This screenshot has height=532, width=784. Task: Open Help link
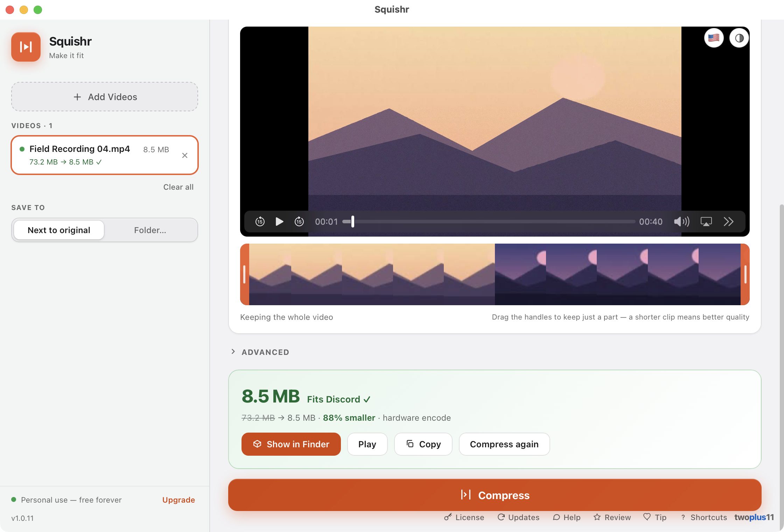[x=567, y=517]
